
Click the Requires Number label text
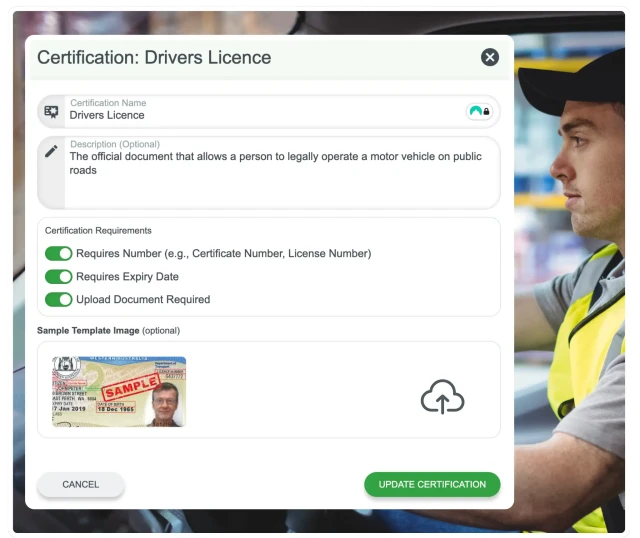pos(223,254)
